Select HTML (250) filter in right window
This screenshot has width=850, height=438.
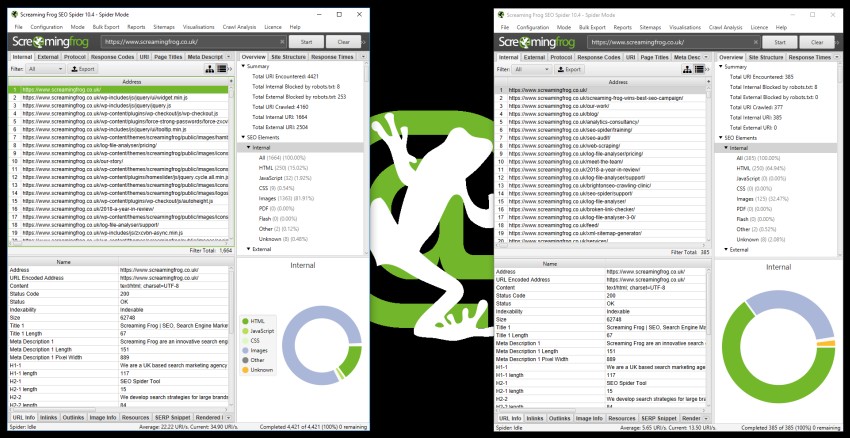pyautogui.click(x=761, y=169)
